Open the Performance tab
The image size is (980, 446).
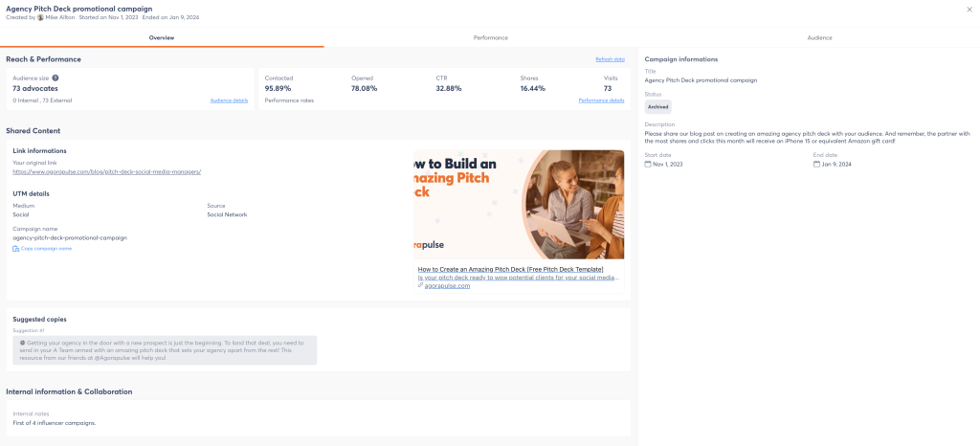[491, 38]
